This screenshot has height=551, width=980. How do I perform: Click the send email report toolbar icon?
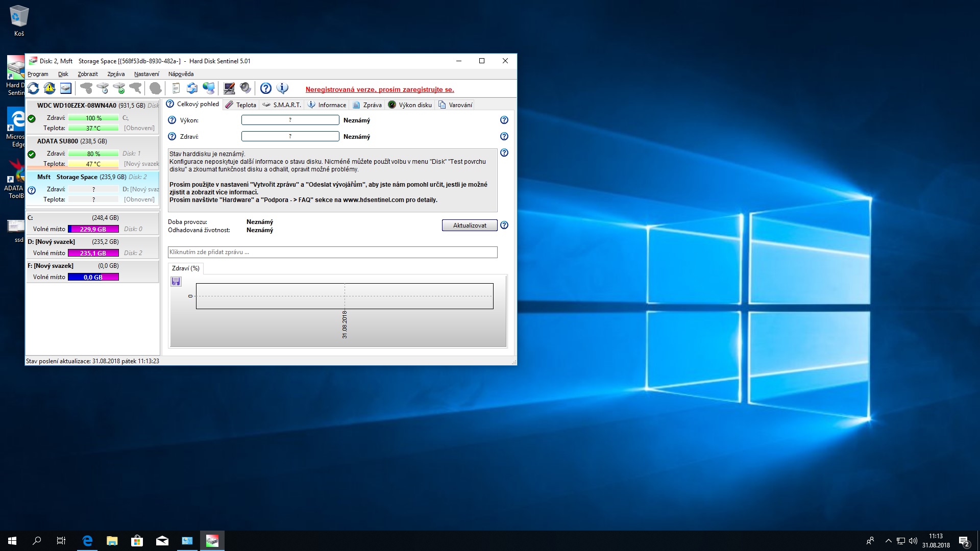[192, 88]
